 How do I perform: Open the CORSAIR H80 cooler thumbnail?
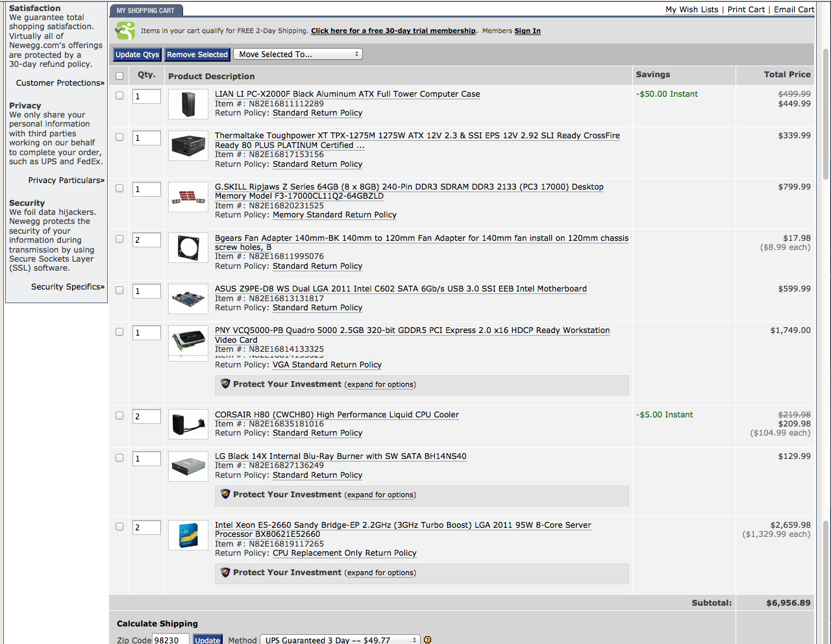click(188, 425)
